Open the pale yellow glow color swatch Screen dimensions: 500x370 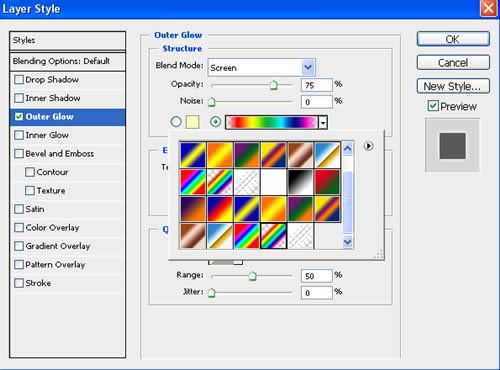click(192, 122)
